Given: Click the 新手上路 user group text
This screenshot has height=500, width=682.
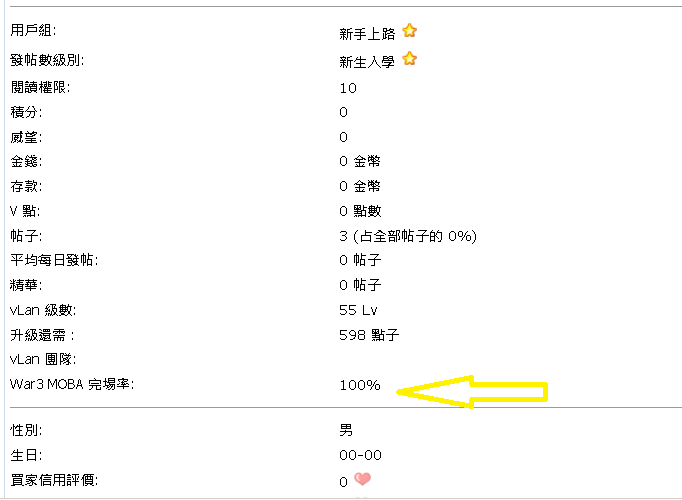Looking at the screenshot, I should click(367, 33).
